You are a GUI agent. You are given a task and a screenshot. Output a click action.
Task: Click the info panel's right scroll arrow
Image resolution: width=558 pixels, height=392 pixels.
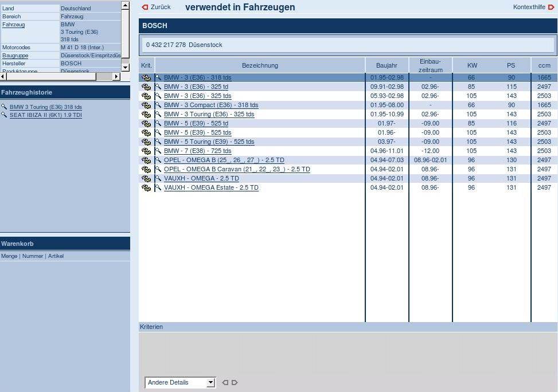click(x=116, y=76)
